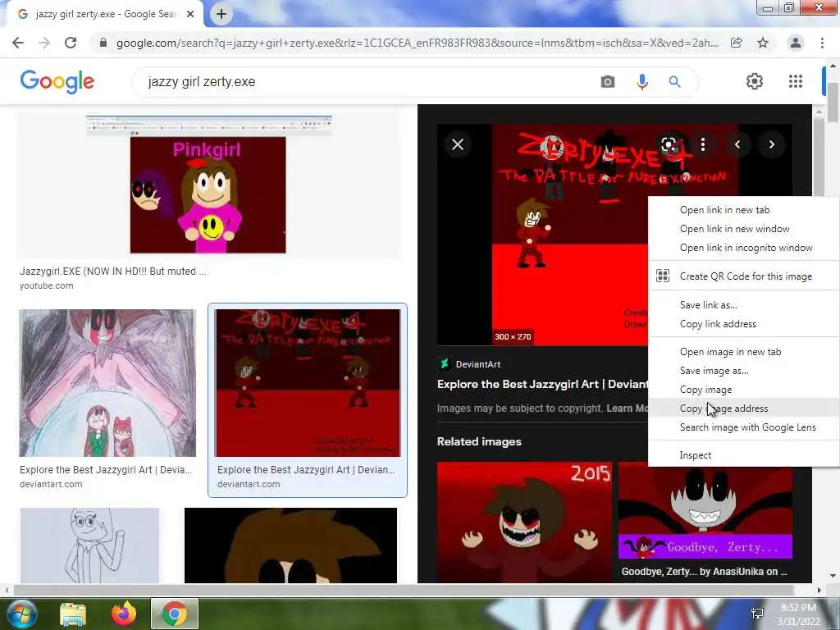This screenshot has height=630, width=840.
Task: Select Save image as...
Action: click(x=743, y=371)
